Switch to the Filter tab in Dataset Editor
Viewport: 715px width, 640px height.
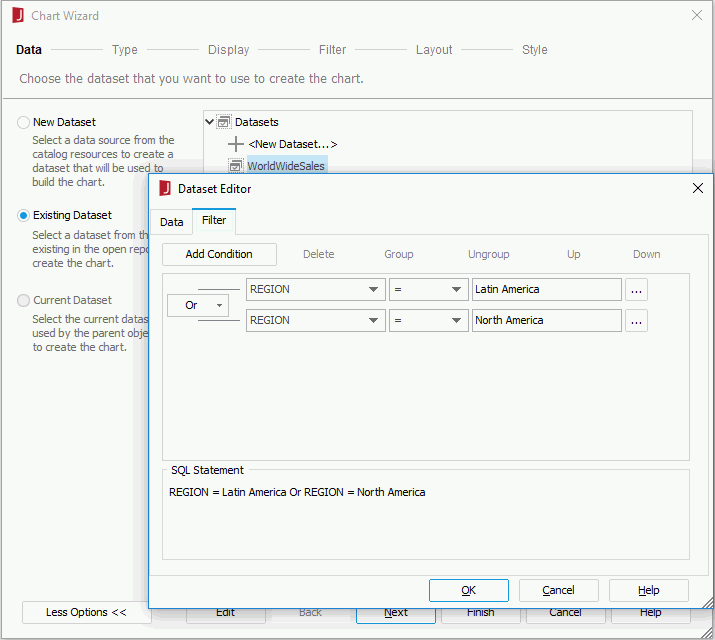[214, 220]
